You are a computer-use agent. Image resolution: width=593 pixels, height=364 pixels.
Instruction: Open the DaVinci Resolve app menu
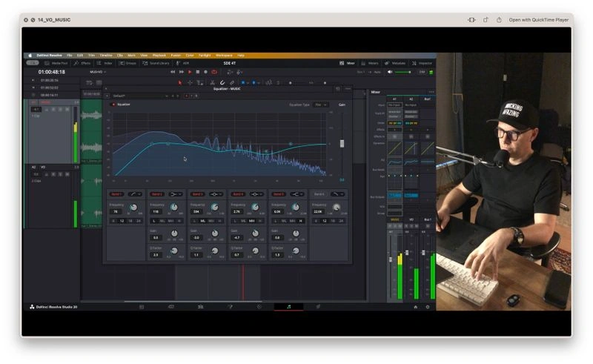pyautogui.click(x=49, y=56)
